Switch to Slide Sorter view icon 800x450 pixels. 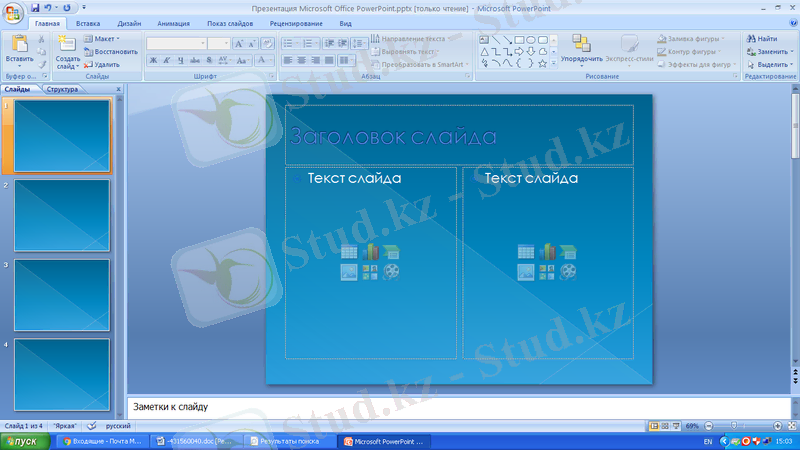666,426
